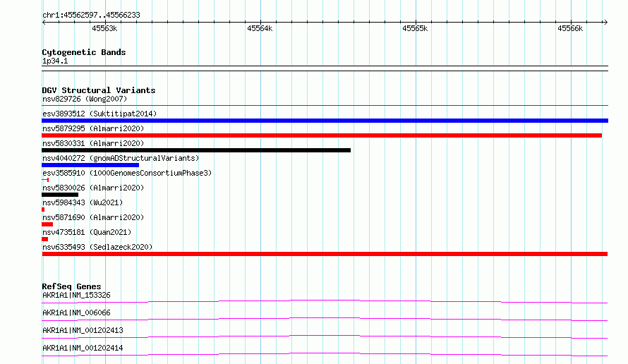Click the DGV Structural Variants track title

pyautogui.click(x=99, y=90)
